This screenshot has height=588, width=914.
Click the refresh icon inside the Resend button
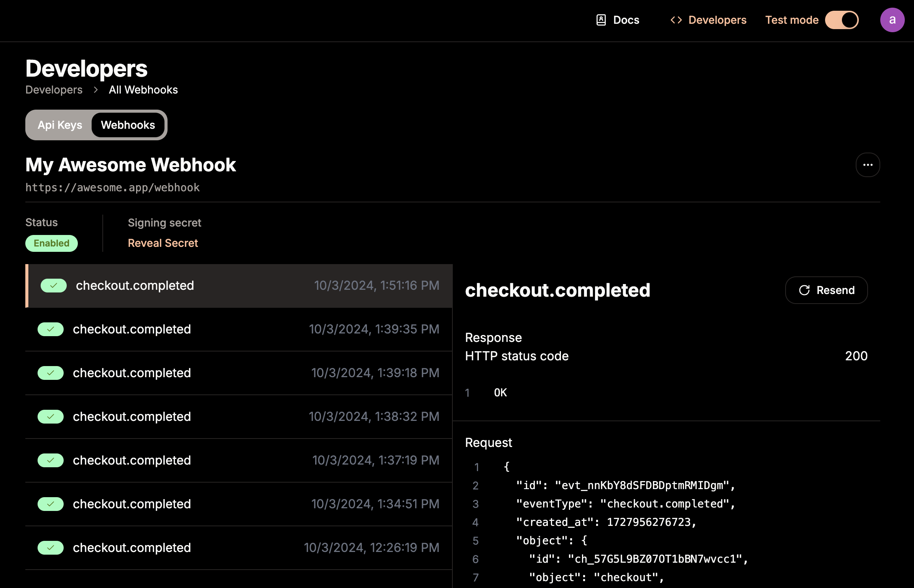(804, 290)
